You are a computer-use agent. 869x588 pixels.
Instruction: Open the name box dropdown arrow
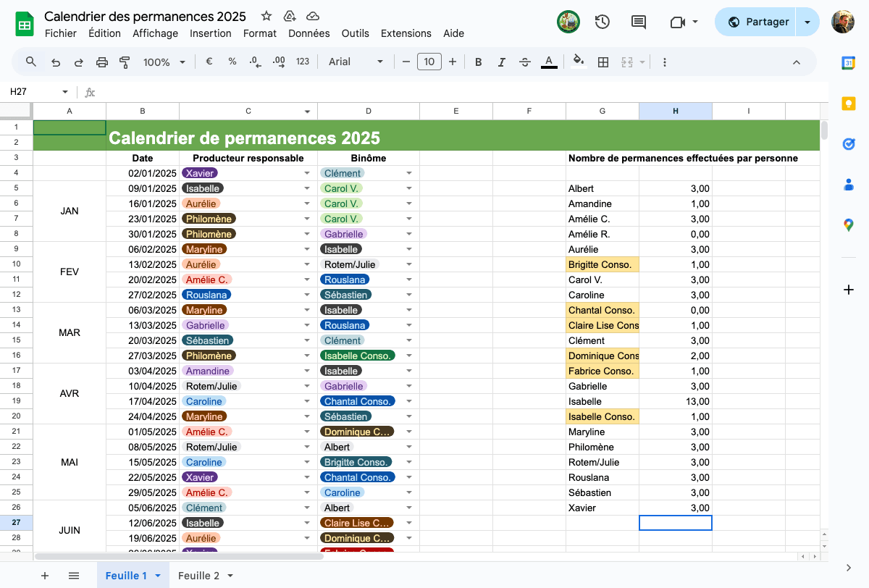[x=65, y=92]
